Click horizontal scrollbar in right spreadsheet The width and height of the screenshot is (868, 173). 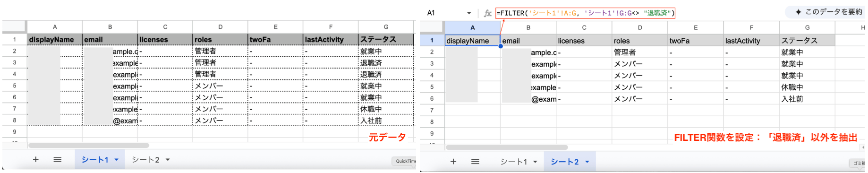pos(507,147)
